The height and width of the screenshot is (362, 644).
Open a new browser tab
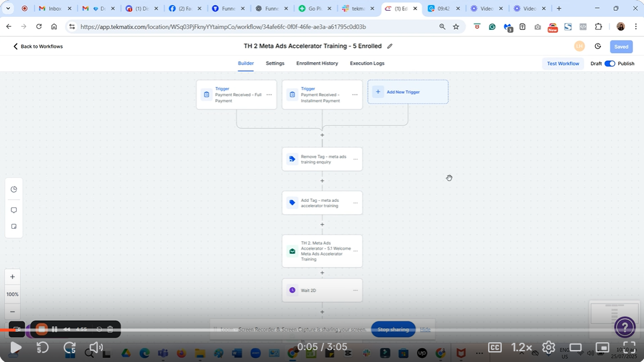[x=559, y=8]
